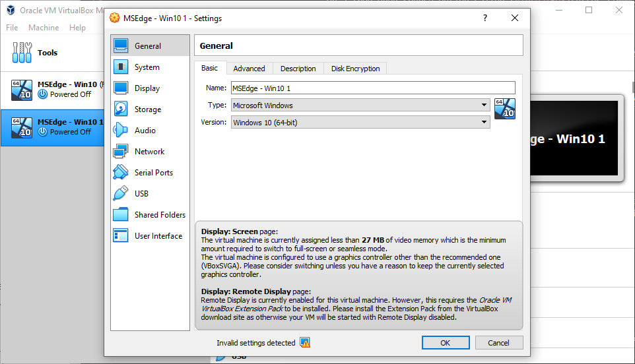Select the General monitor icon in the settings sidebar
The image size is (635, 364).
(x=121, y=45)
